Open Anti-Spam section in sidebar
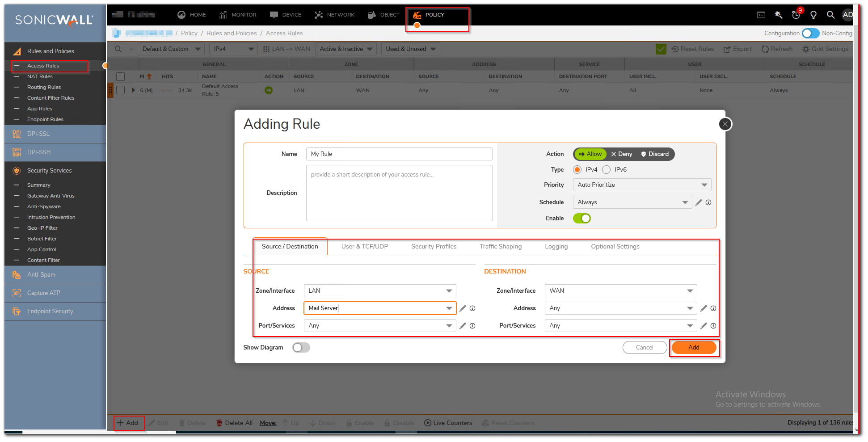The width and height of the screenshot is (868, 442). [x=55, y=275]
